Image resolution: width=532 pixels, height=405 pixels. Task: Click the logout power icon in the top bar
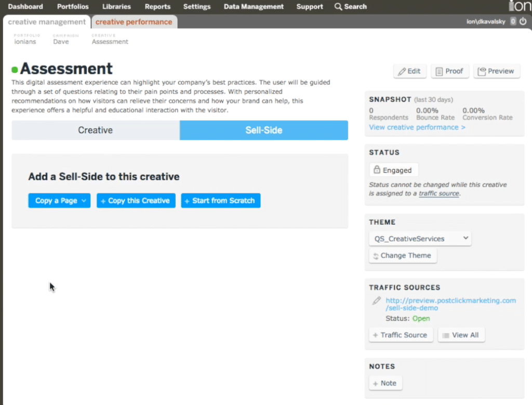coord(524,21)
